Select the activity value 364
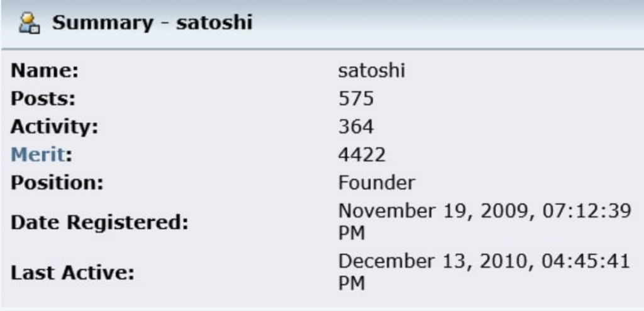 click(x=356, y=127)
